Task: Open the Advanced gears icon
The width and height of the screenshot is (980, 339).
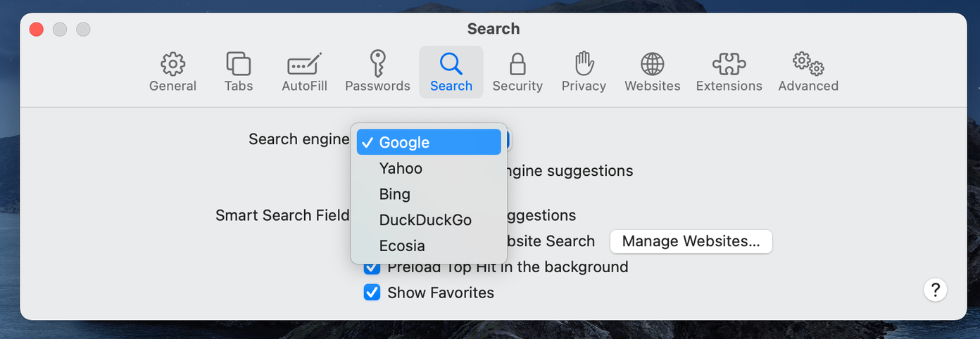Action: pos(808,64)
